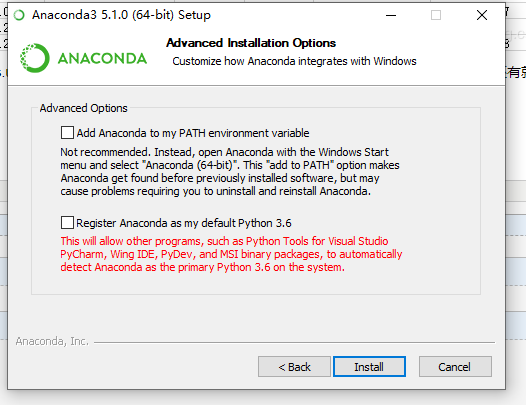Click the 'Not recommended' PATH description text

tap(230, 171)
